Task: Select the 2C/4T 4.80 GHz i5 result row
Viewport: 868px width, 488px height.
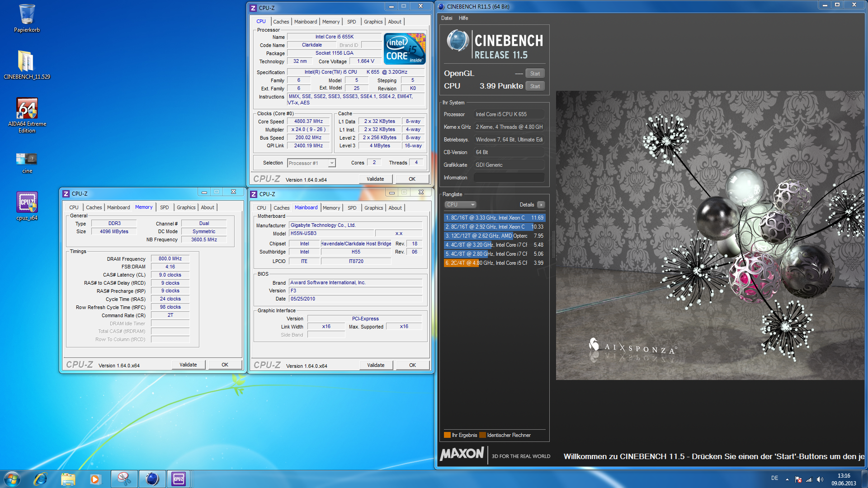Action: 495,263
